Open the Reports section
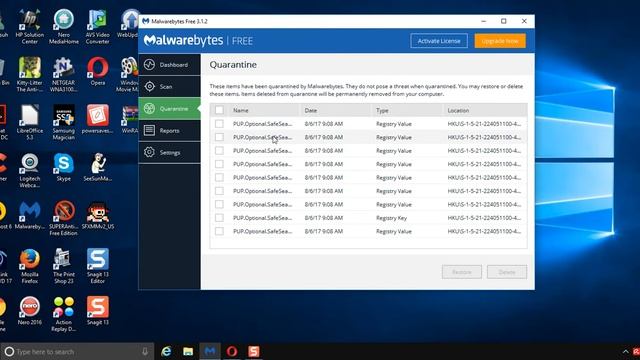This screenshot has height=360, width=640. [x=169, y=131]
